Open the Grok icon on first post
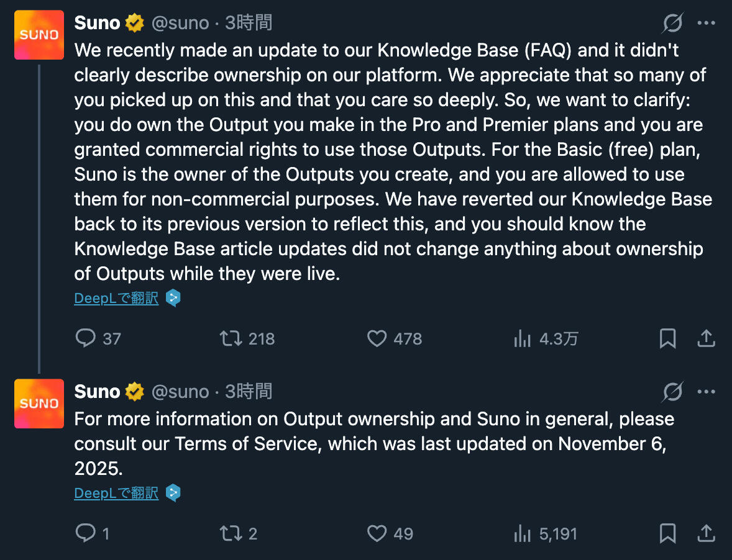Screen dimensions: 732x560 672,24
